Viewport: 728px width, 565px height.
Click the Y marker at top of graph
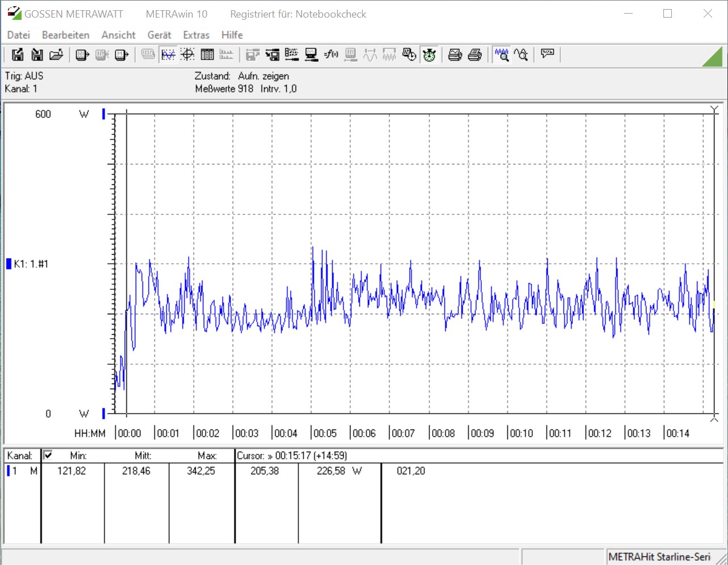[x=714, y=109]
